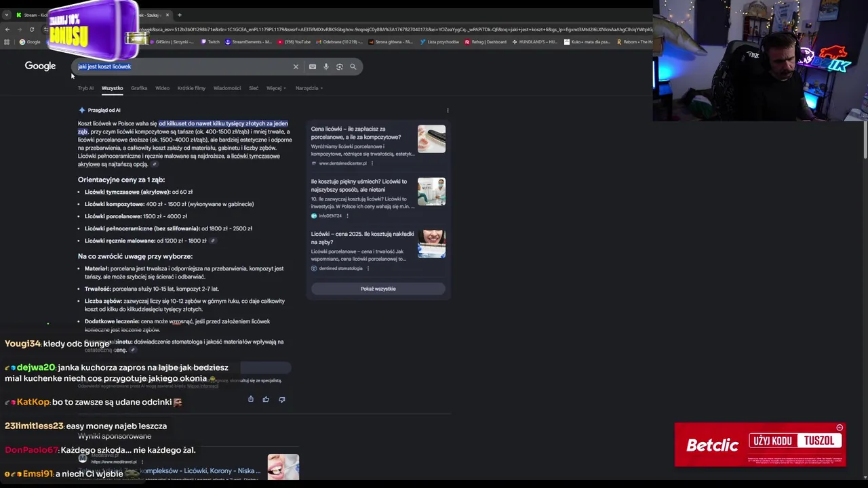Open smile thumbnail of Licówki cena 2025
868x488 pixels.
(x=431, y=244)
